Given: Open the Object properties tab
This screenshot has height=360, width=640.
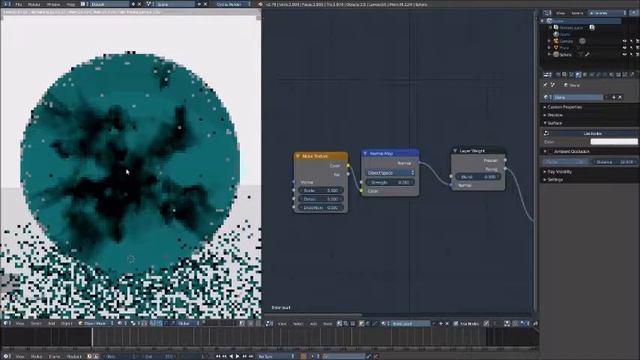Looking at the screenshot, I should (585, 75).
